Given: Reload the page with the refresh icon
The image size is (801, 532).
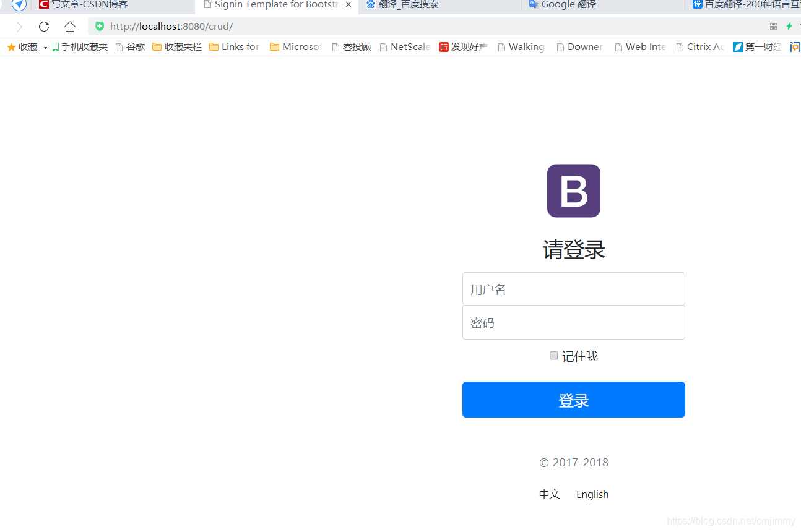Looking at the screenshot, I should 44,27.
